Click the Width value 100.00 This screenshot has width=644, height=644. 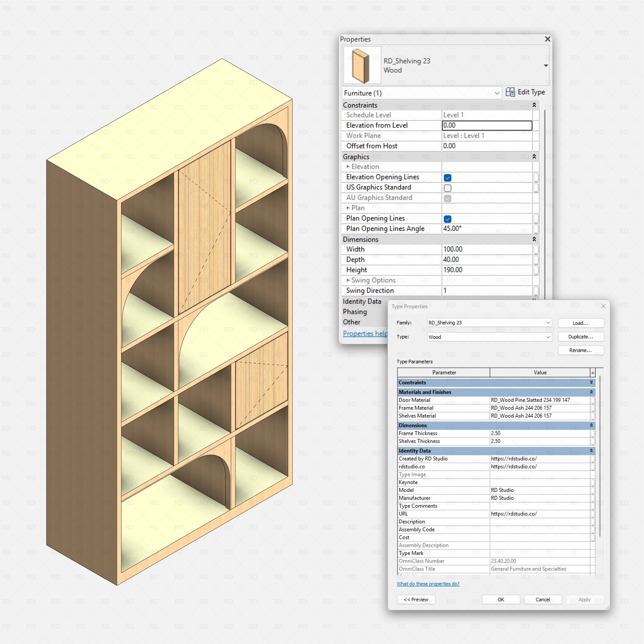(487, 249)
